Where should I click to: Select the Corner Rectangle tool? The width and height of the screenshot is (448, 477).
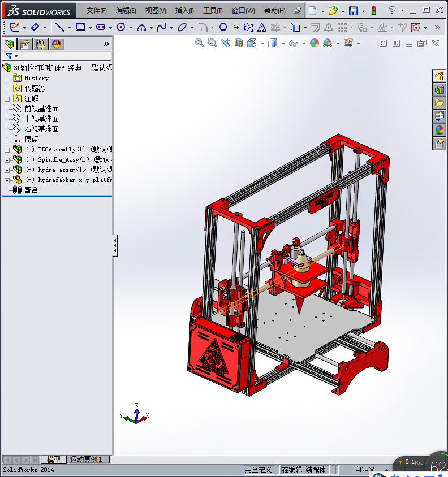(x=80, y=27)
